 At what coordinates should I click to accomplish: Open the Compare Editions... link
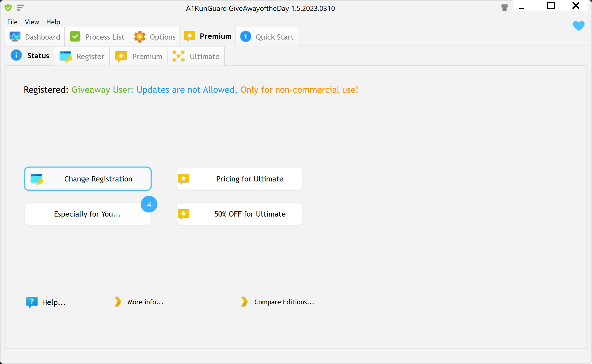click(x=278, y=302)
